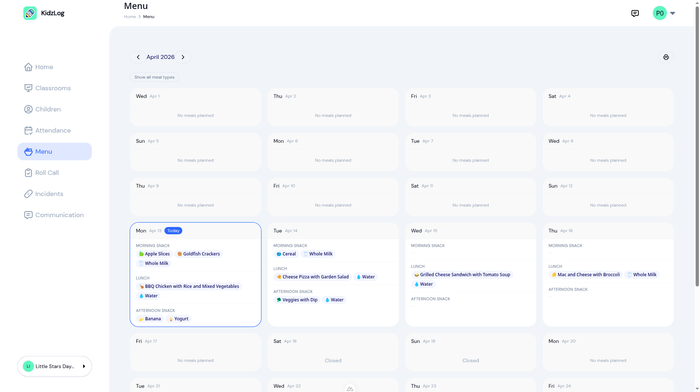This screenshot has height=392, width=700.
Task: Click Water chip under Mon Apr 13 lunch
Action: tap(148, 296)
